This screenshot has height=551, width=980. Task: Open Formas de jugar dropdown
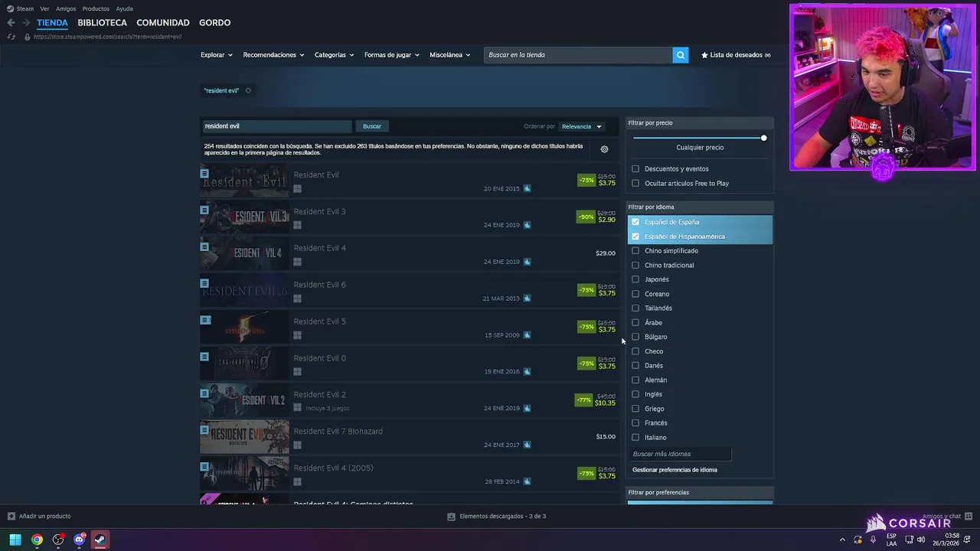392,55
